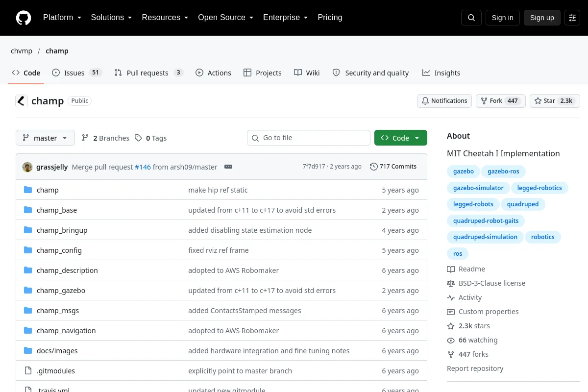Click the license scale icon
Image resolution: width=588 pixels, height=392 pixels.
tap(451, 283)
